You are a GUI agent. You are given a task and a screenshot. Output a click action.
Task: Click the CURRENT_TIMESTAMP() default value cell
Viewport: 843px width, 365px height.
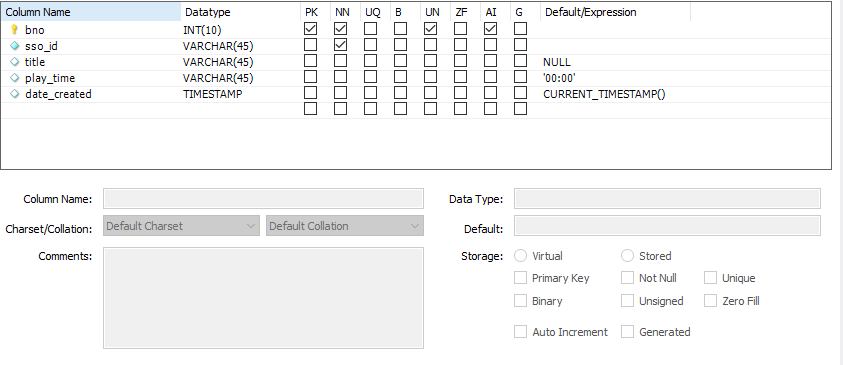(604, 94)
